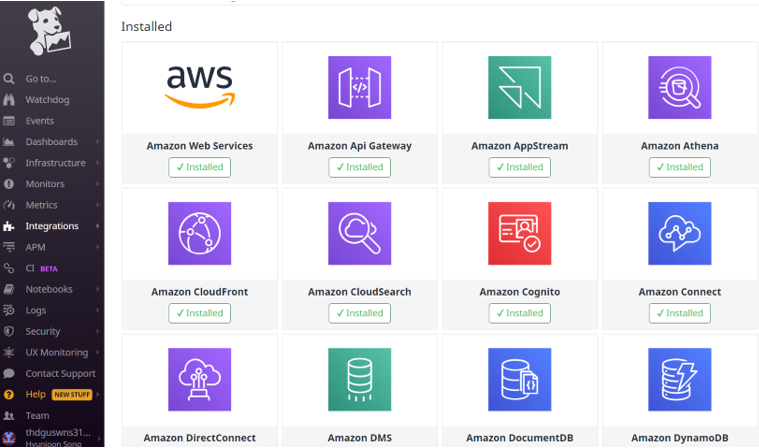Screen dimensions: 759x448
Task: Click the Infrastructure nodes icon
Action: pyautogui.click(x=9, y=163)
